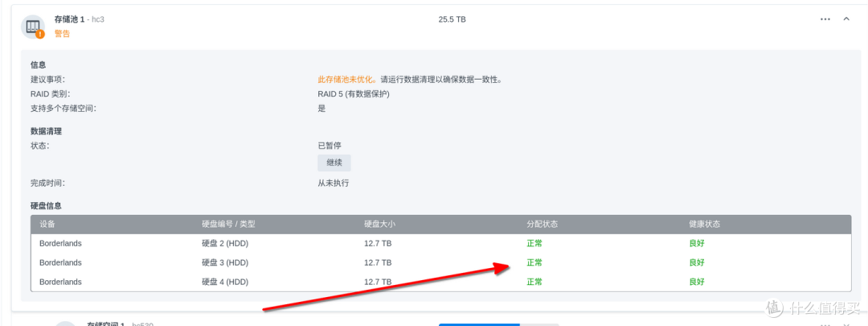The image size is (868, 326).
Task: Select the 硬盘 4 (HDD) cell
Action: tap(225, 283)
